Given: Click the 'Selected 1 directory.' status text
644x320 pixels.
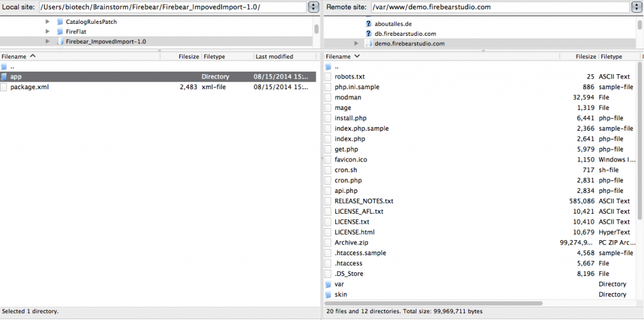Looking at the screenshot, I should 30,311.
